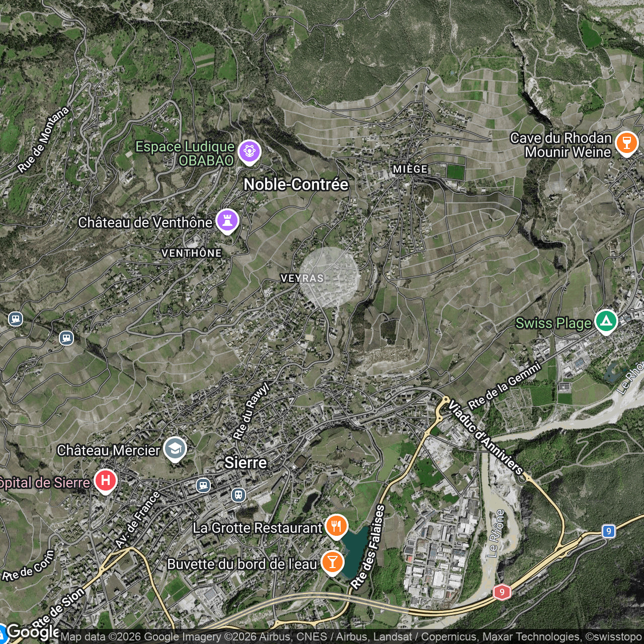Click La Grotte Restaurant fork-knife pin
Image resolution: width=644 pixels, height=644 pixels.
336,526
